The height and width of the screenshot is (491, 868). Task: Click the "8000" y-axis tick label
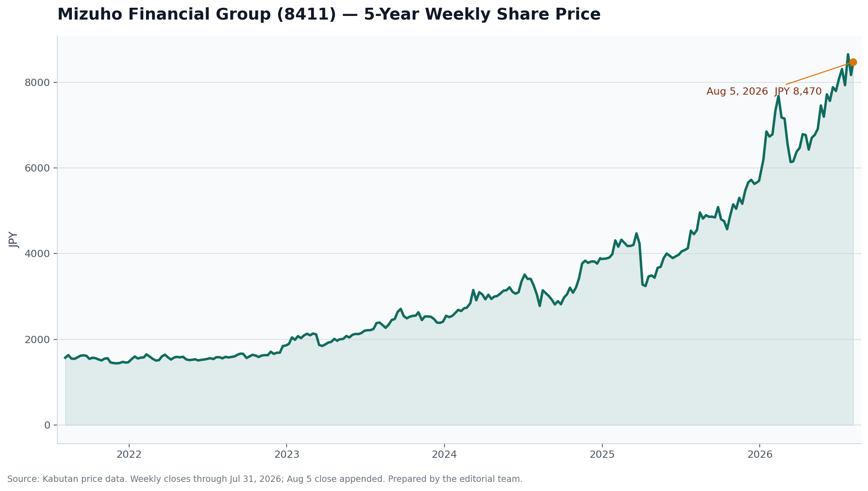coord(37,82)
